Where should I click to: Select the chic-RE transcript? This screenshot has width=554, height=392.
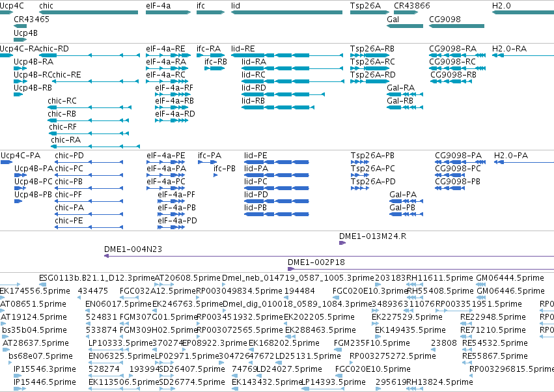pyautogui.click(x=96, y=81)
